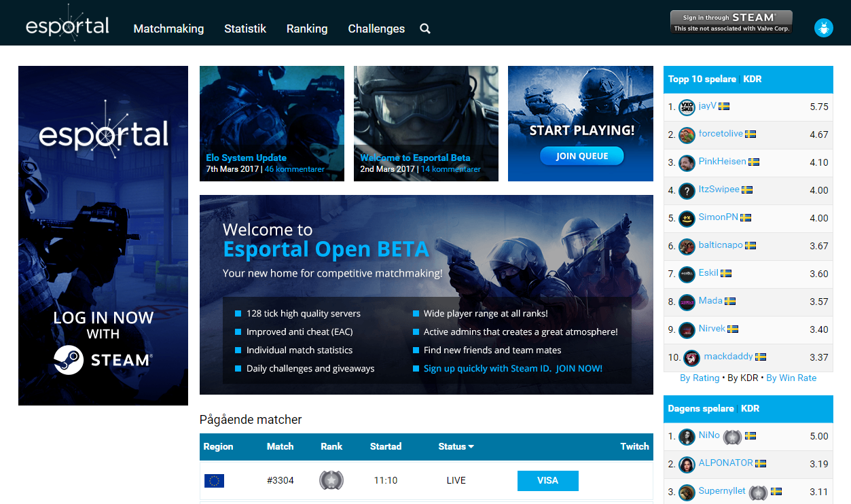This screenshot has height=504, width=851.
Task: Click Supernyllet's avatar icon
Action: (x=687, y=492)
